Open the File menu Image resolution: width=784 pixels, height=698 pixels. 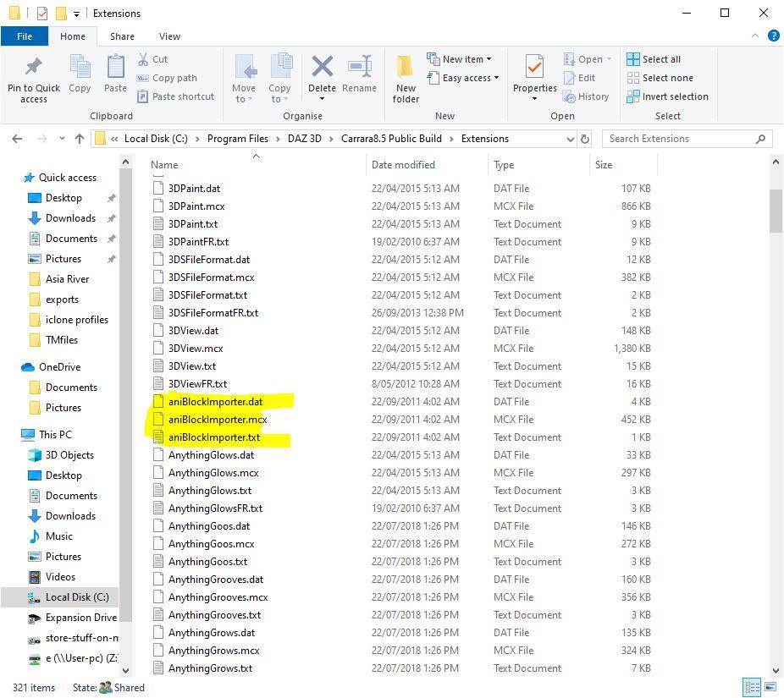[x=25, y=36]
